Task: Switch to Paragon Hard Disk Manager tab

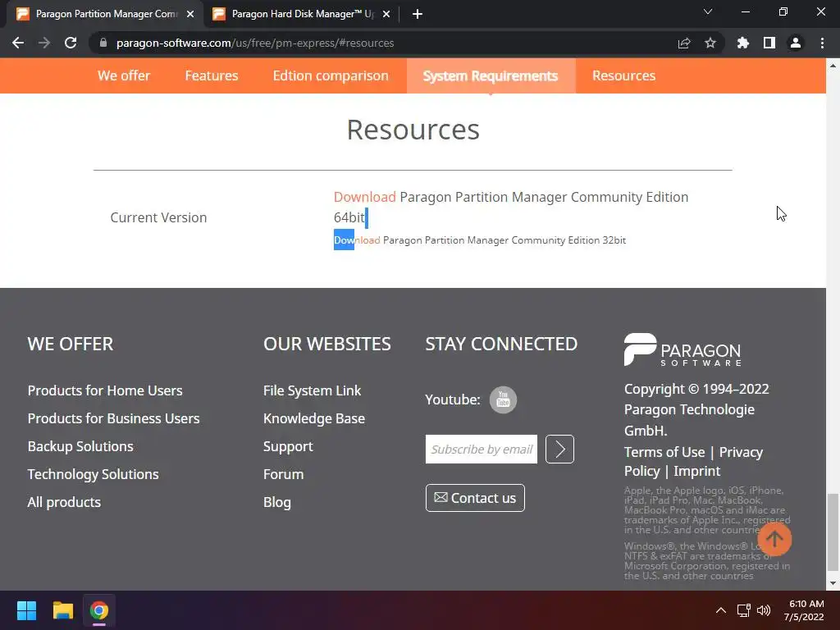Action: (302, 14)
